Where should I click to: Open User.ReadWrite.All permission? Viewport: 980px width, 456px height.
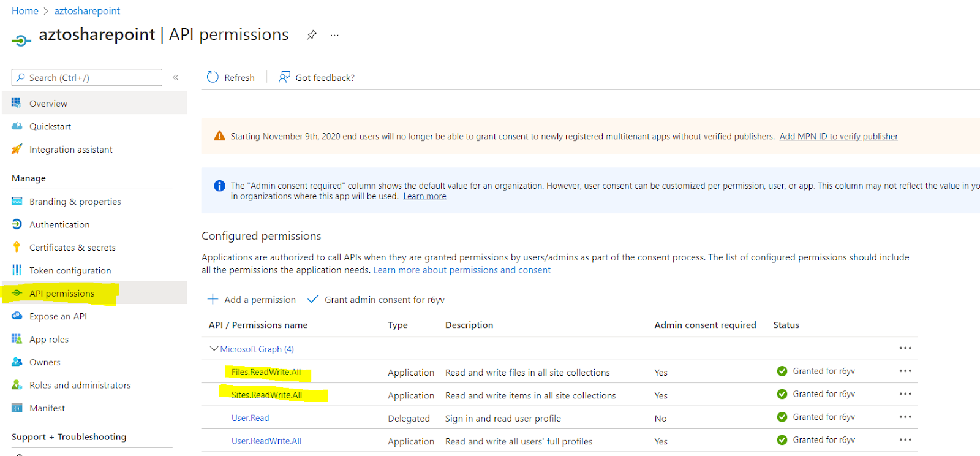click(266, 441)
